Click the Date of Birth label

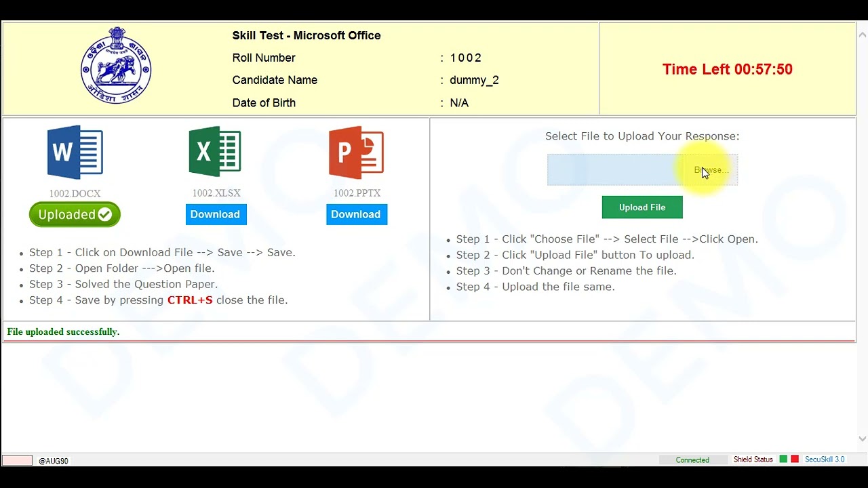(264, 103)
